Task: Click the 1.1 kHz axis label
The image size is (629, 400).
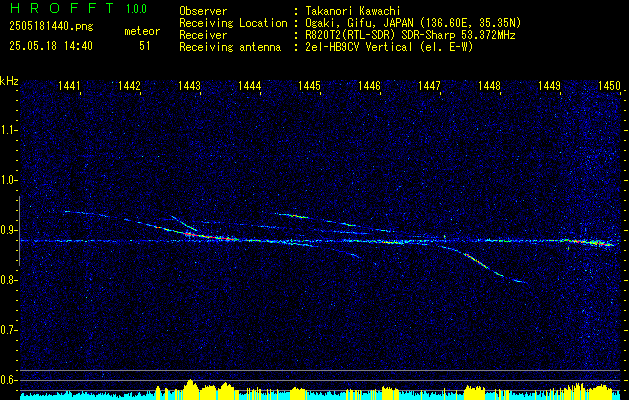Action: tap(8, 130)
